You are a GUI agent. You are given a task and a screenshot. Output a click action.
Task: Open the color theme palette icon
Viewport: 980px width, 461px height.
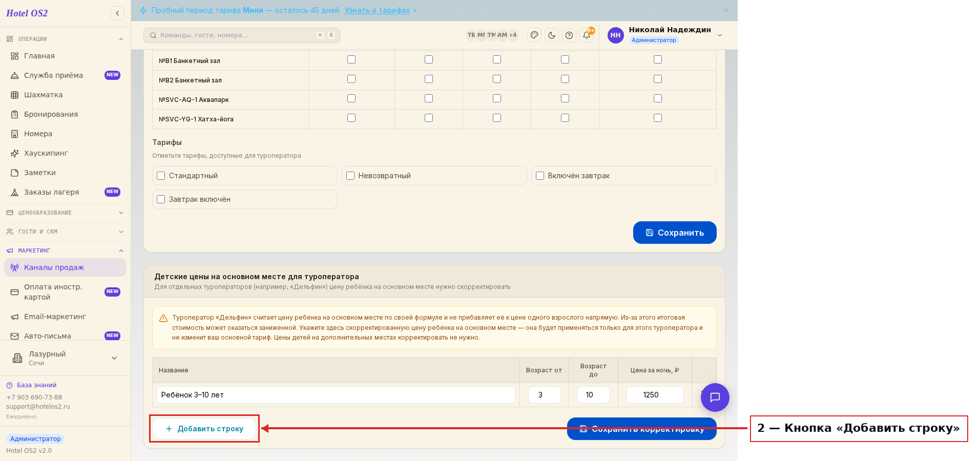pyautogui.click(x=534, y=35)
